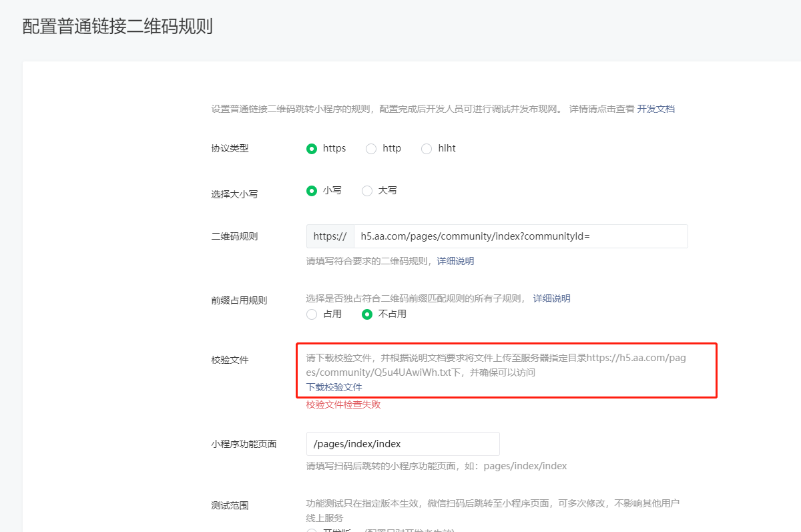Screen dimensions: 801x532
Task: Click the https:// prefix label box
Action: click(x=330, y=236)
